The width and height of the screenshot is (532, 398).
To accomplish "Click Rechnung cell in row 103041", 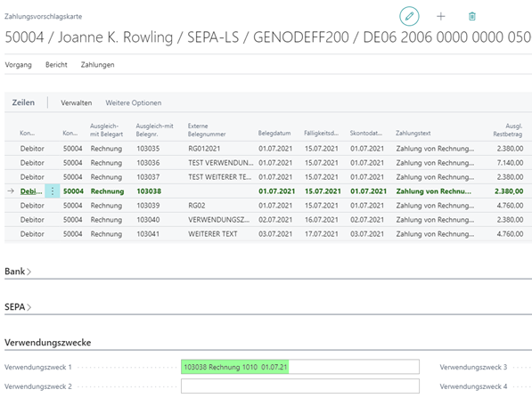I will [106, 234].
